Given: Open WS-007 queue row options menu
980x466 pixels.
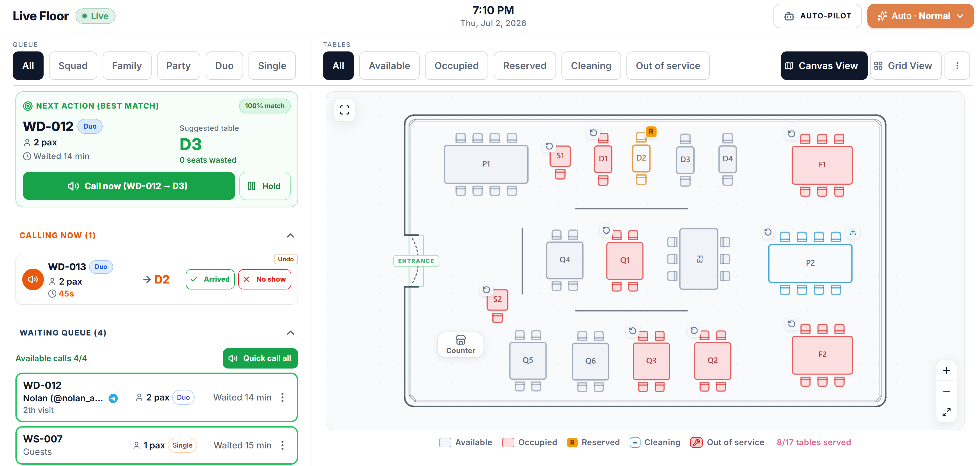Looking at the screenshot, I should (282, 445).
